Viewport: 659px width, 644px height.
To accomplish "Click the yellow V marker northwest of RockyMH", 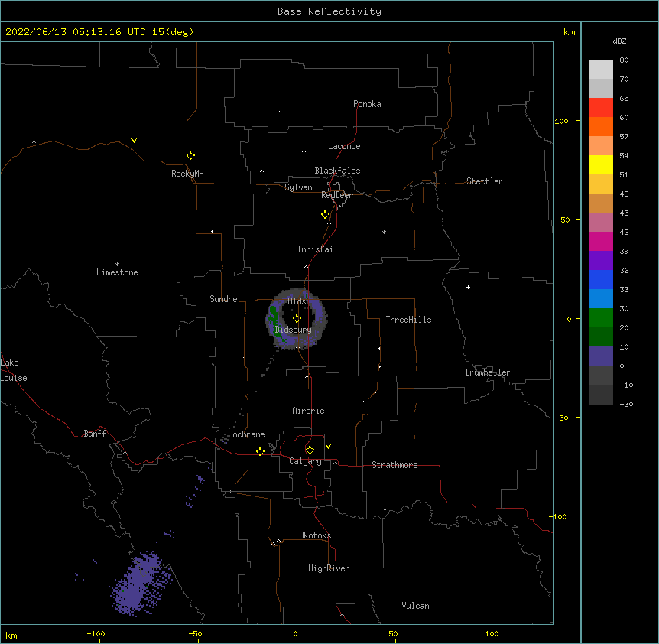I will (134, 141).
